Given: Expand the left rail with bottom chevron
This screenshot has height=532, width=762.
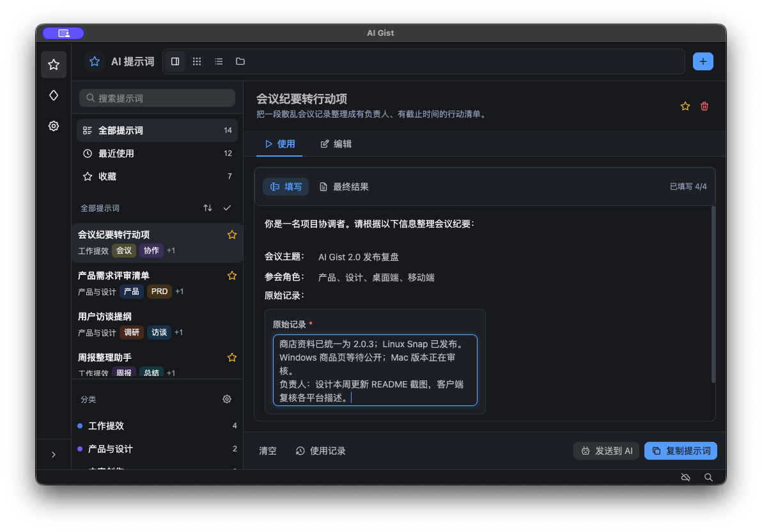Looking at the screenshot, I should tap(54, 455).
